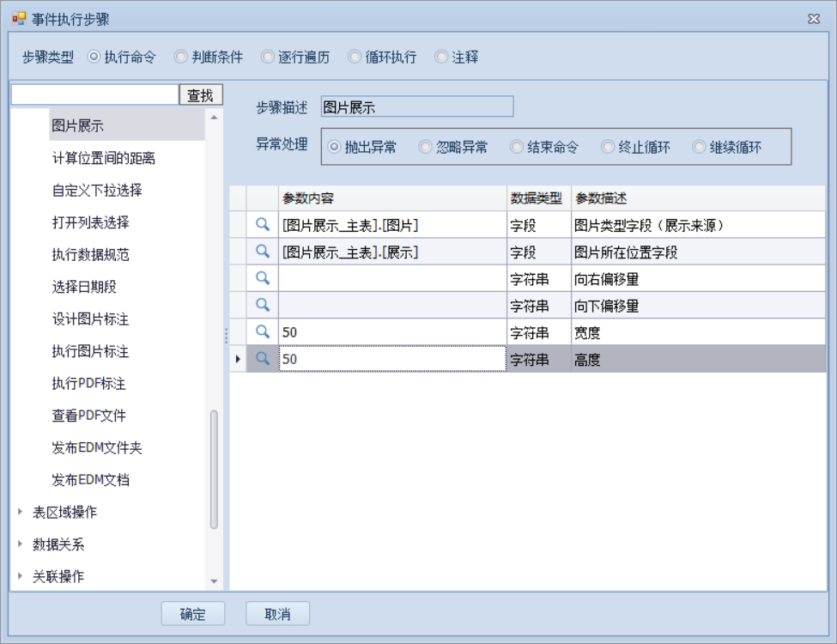Click magnifier icon in 宽度 row
This screenshot has width=837, height=644.
click(263, 332)
